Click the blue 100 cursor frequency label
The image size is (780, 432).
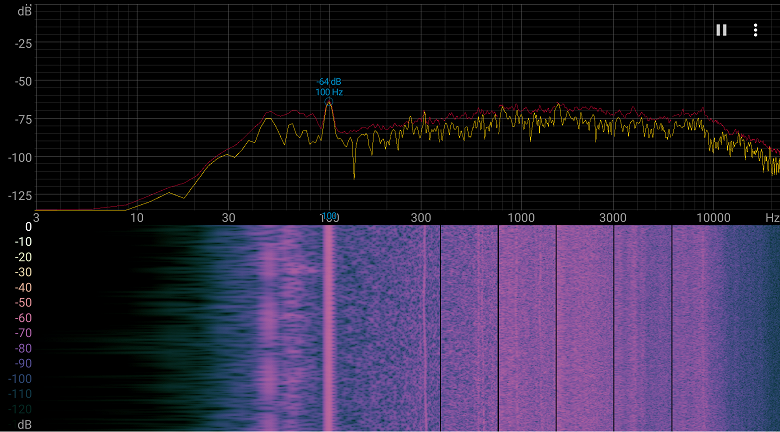pyautogui.click(x=329, y=216)
